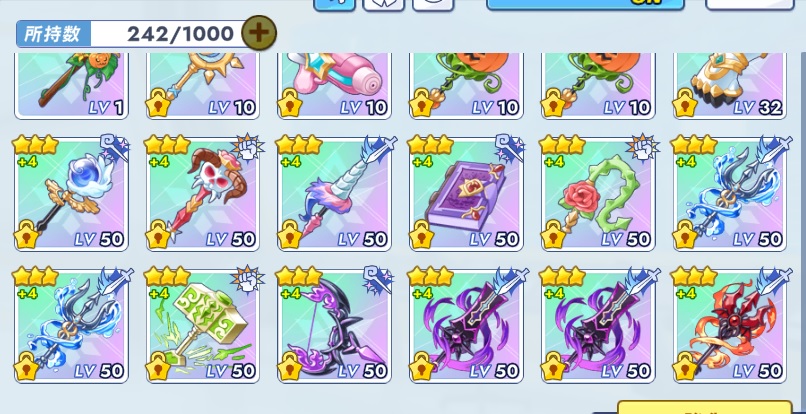Screen dimensions: 806x414
Task: Select the blue orb winged staff
Action: [x=71, y=194]
